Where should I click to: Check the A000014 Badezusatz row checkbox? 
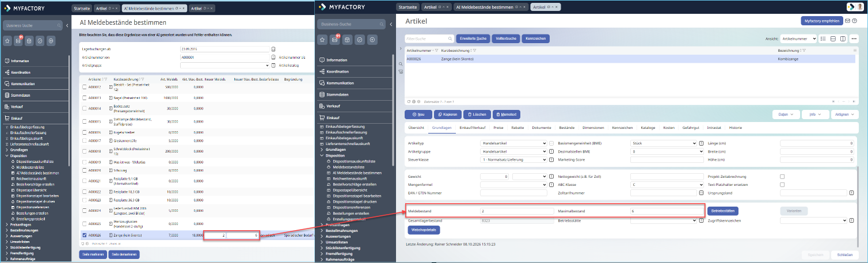pos(85,108)
